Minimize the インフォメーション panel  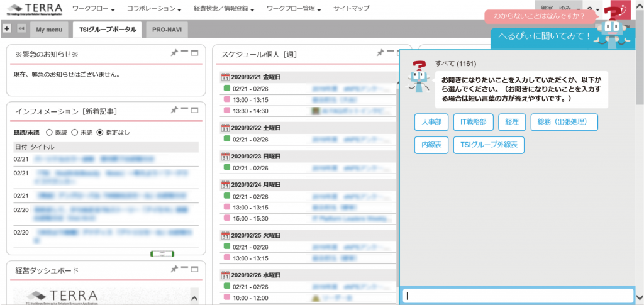click(185, 109)
